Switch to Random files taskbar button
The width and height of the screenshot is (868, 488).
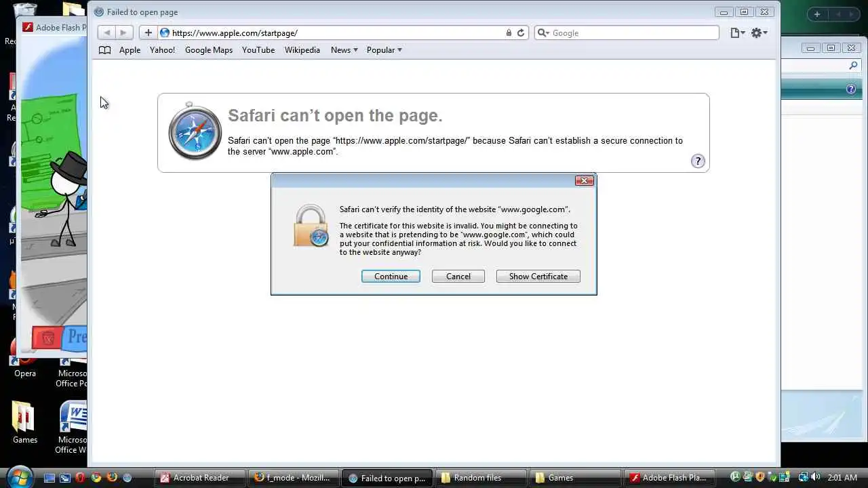click(480, 478)
